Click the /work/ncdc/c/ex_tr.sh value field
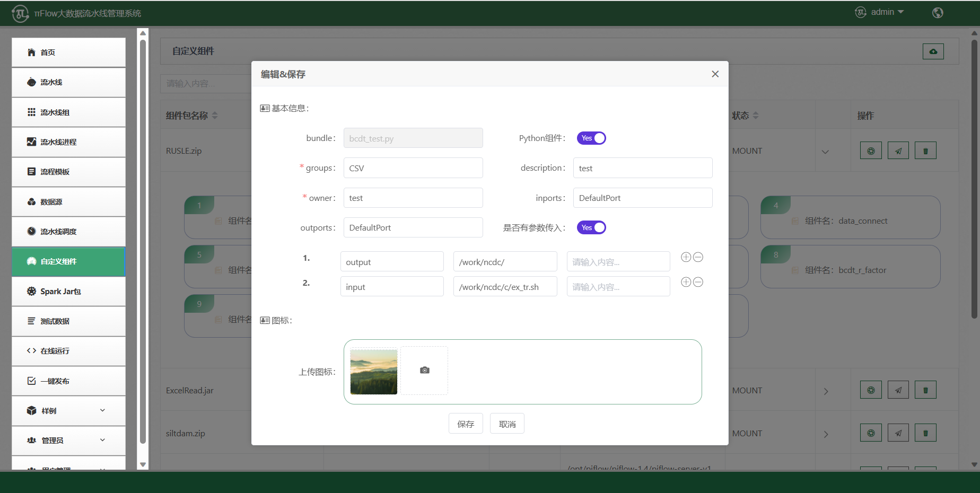 point(505,287)
